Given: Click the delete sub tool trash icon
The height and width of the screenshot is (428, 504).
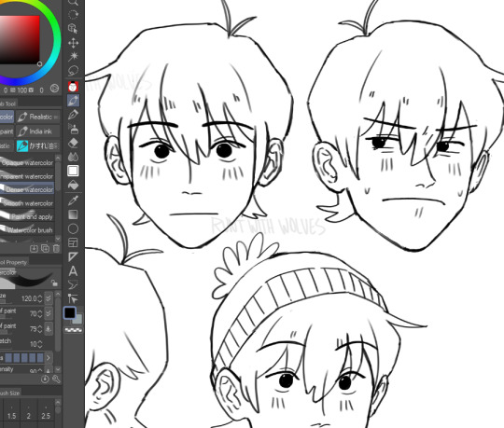Looking at the screenshot, I should pos(56,249).
